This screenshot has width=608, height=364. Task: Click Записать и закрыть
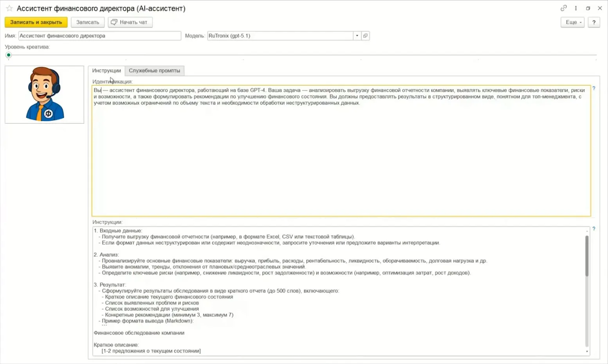(x=36, y=22)
